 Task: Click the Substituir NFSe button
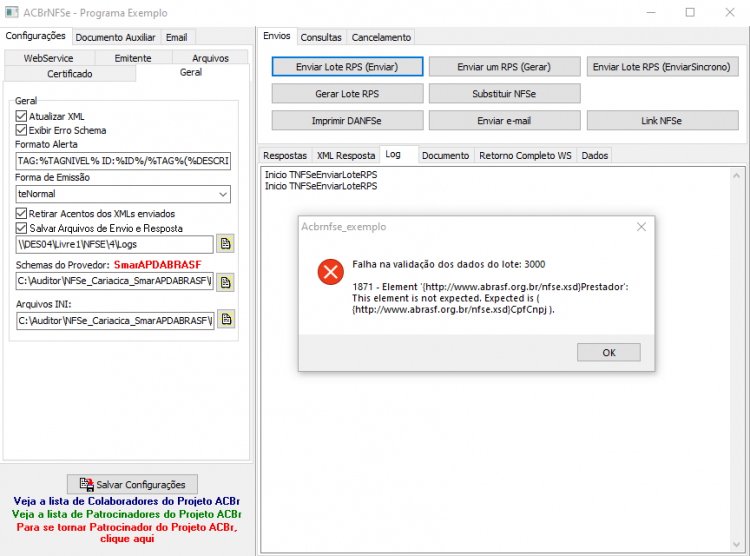pyautogui.click(x=504, y=94)
